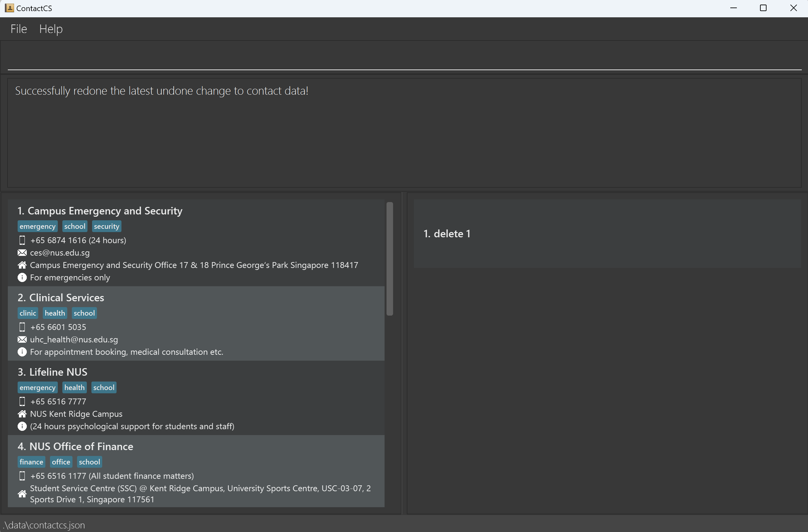Click the email uhc_health@nus.edu.sg
Viewport: 808px width, 532px height.
pos(74,339)
